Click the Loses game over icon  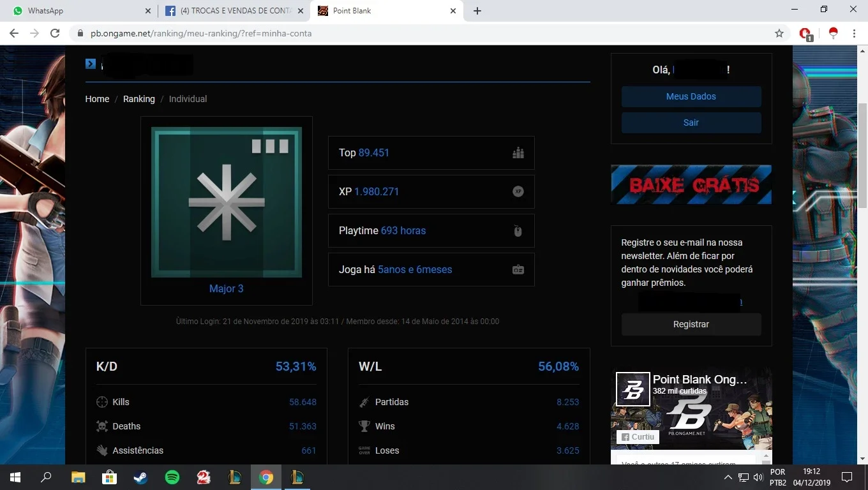click(x=364, y=450)
